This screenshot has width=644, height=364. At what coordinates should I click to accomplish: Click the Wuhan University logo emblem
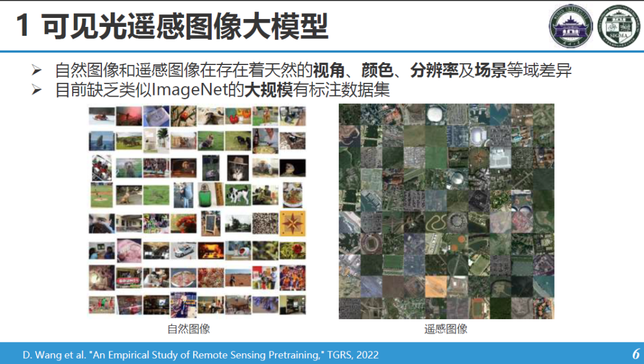[571, 26]
